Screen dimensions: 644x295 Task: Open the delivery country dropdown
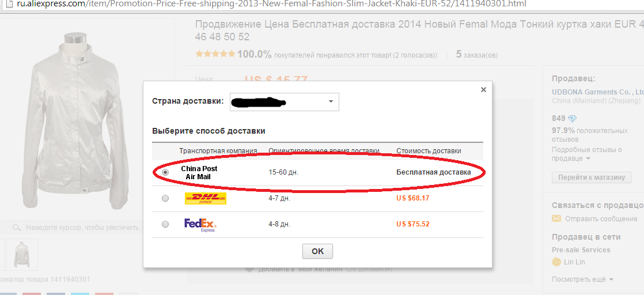[x=283, y=101]
